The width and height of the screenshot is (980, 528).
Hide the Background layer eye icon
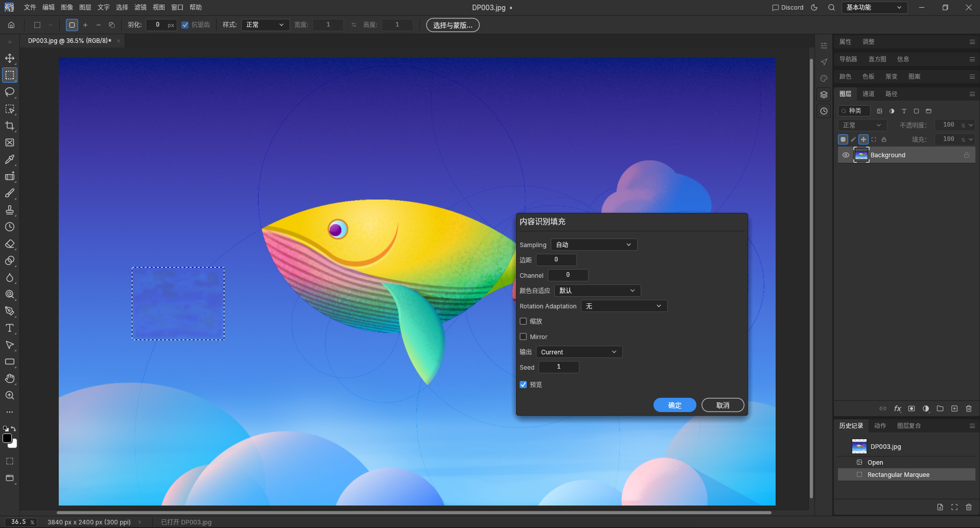pyautogui.click(x=846, y=155)
